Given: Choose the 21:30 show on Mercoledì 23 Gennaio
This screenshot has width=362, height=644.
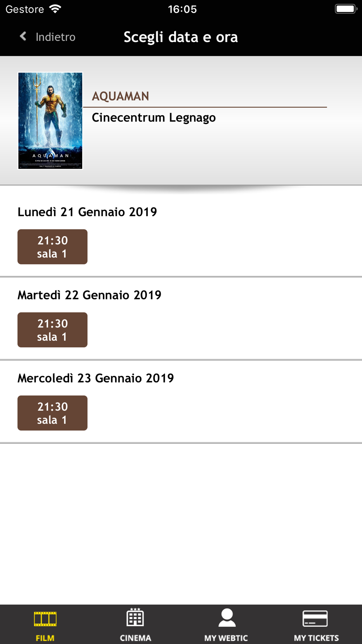Looking at the screenshot, I should 52,413.
